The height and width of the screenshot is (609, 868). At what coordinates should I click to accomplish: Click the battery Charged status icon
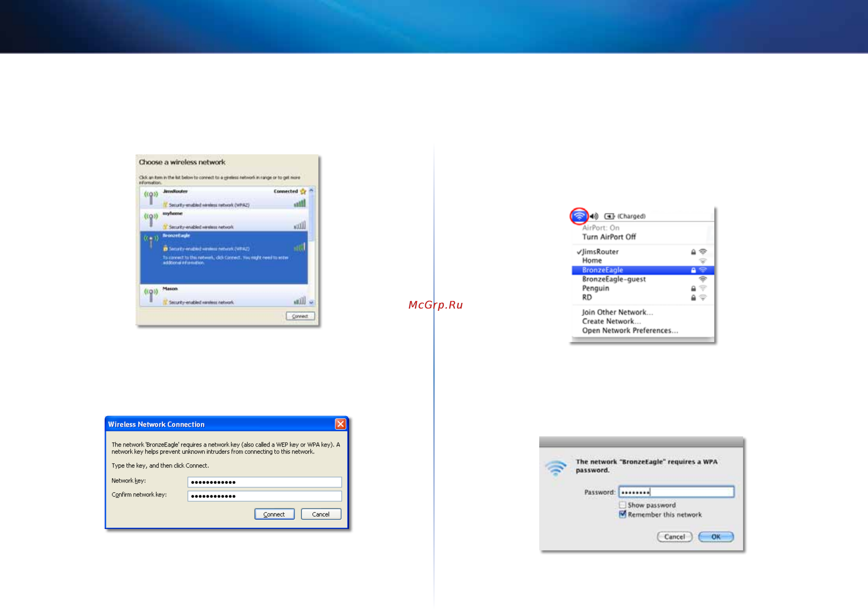click(609, 216)
